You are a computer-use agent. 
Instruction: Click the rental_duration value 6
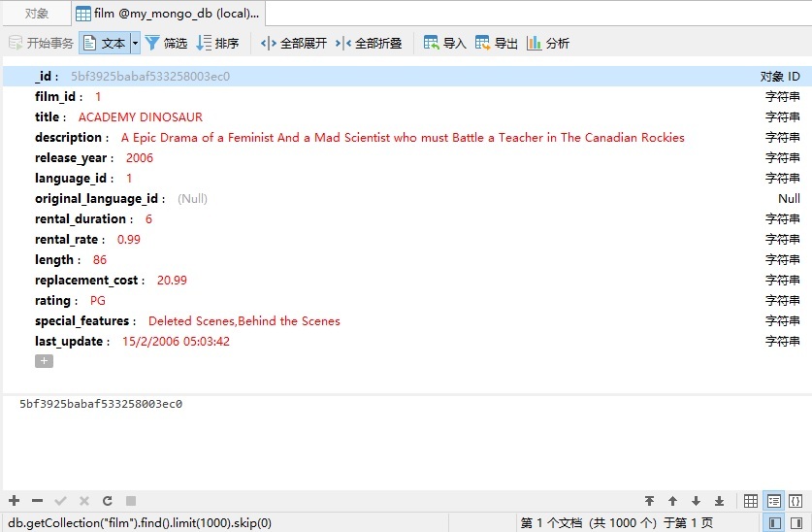point(148,219)
